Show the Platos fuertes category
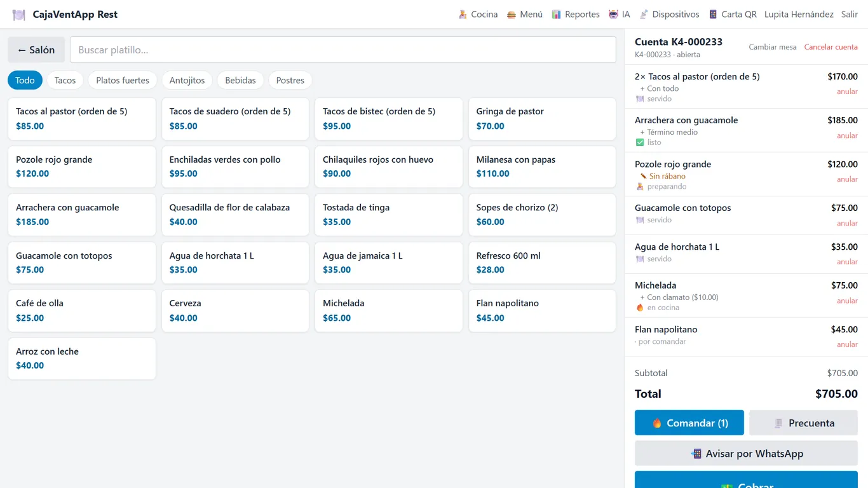Image resolution: width=868 pixels, height=488 pixels. click(123, 80)
